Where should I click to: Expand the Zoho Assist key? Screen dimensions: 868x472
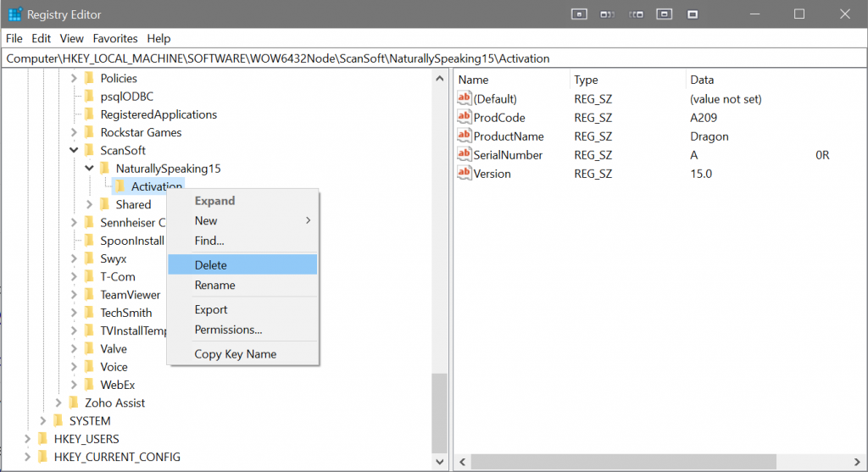click(x=58, y=403)
